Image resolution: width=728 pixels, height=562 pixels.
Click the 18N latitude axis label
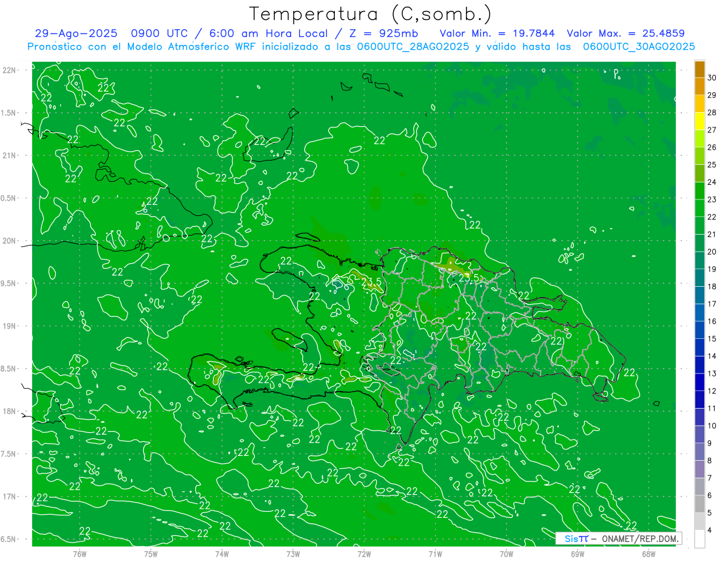click(x=10, y=411)
